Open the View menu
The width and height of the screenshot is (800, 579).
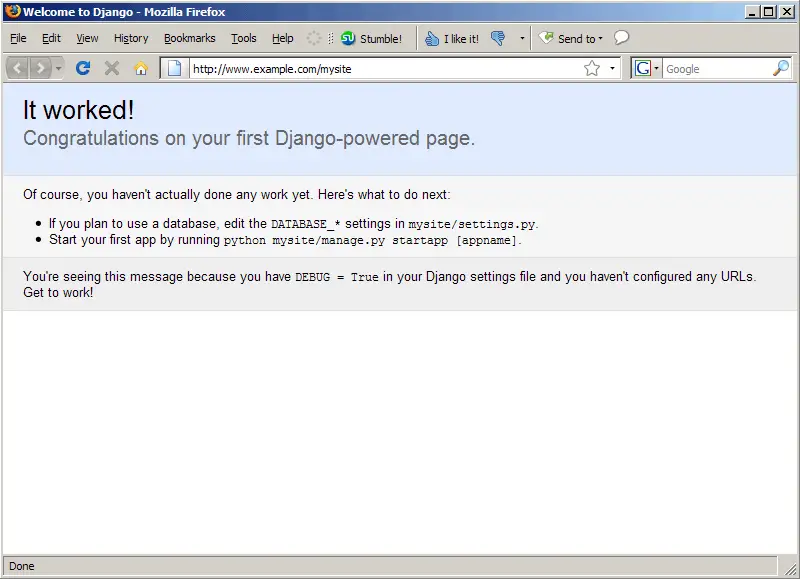click(x=87, y=38)
